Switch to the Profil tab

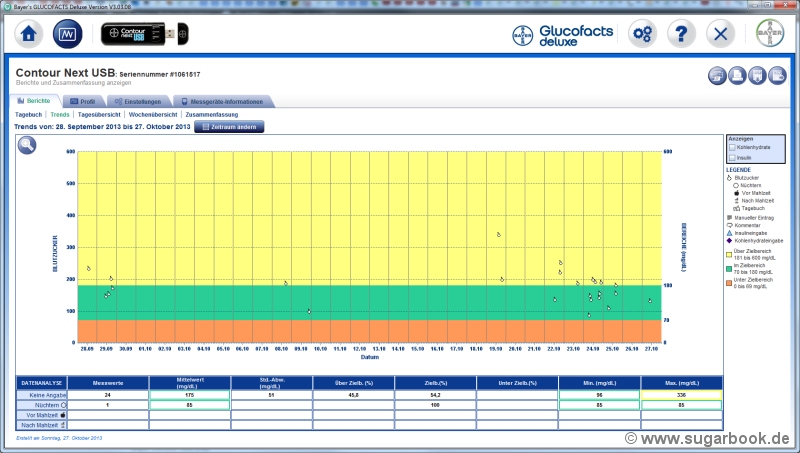pyautogui.click(x=82, y=101)
